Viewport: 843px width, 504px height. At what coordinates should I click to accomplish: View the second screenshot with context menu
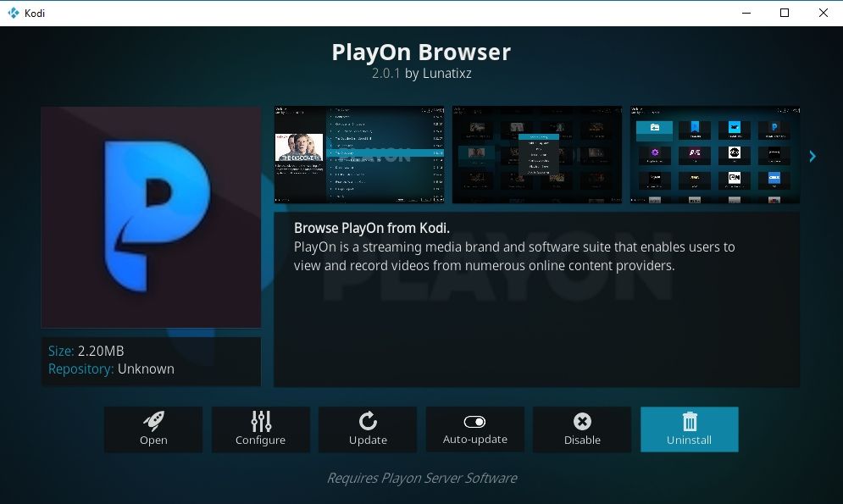[537, 154]
